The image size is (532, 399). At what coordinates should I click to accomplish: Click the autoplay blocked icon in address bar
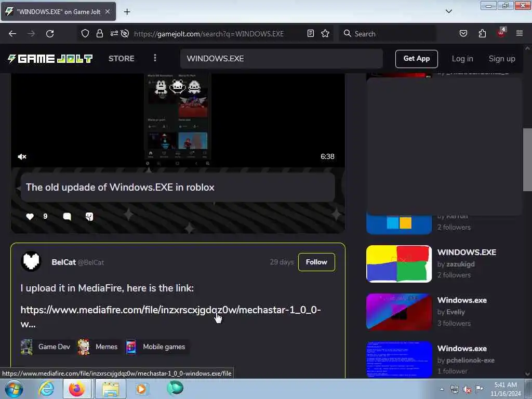coord(125,33)
